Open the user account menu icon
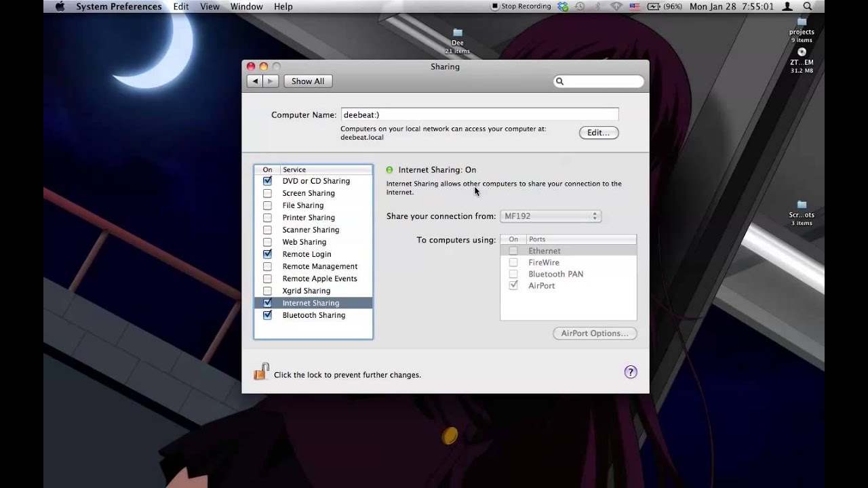The height and width of the screenshot is (488, 868). tap(787, 7)
